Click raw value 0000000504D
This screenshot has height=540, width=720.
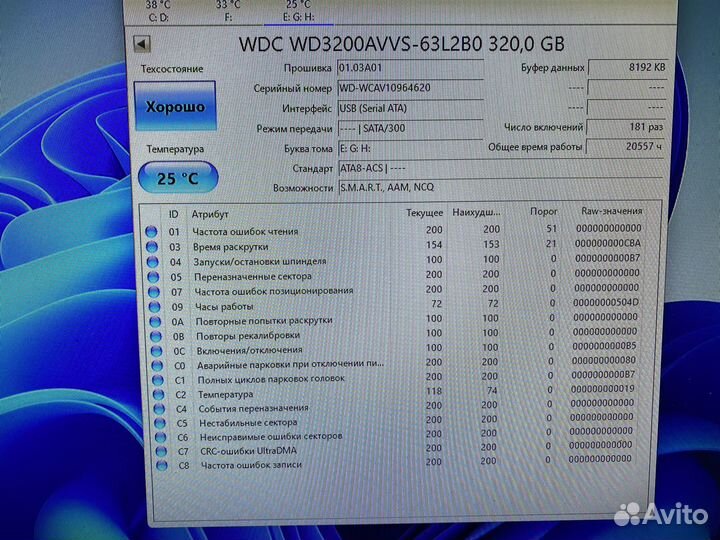pyautogui.click(x=606, y=303)
